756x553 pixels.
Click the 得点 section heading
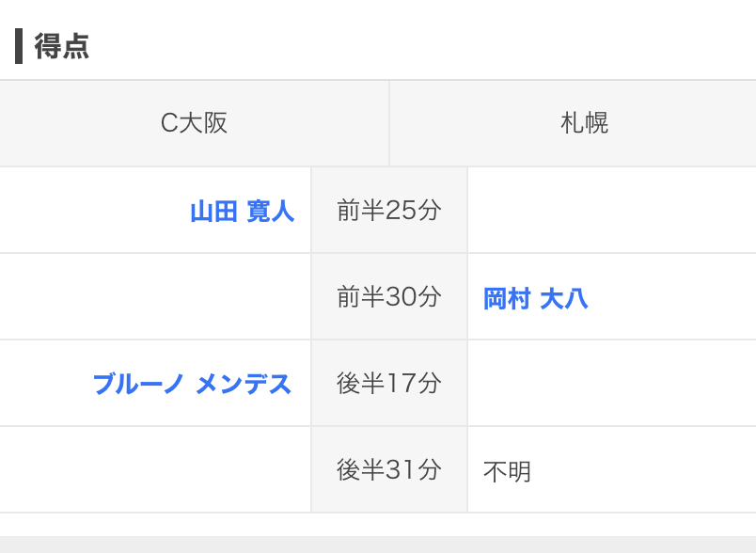[x=62, y=46]
